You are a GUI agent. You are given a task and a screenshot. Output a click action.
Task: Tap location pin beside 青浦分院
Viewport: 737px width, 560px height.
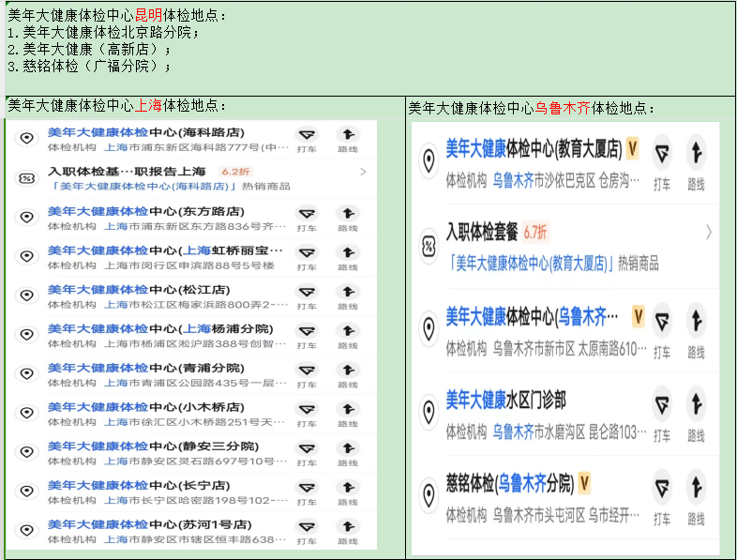26,374
